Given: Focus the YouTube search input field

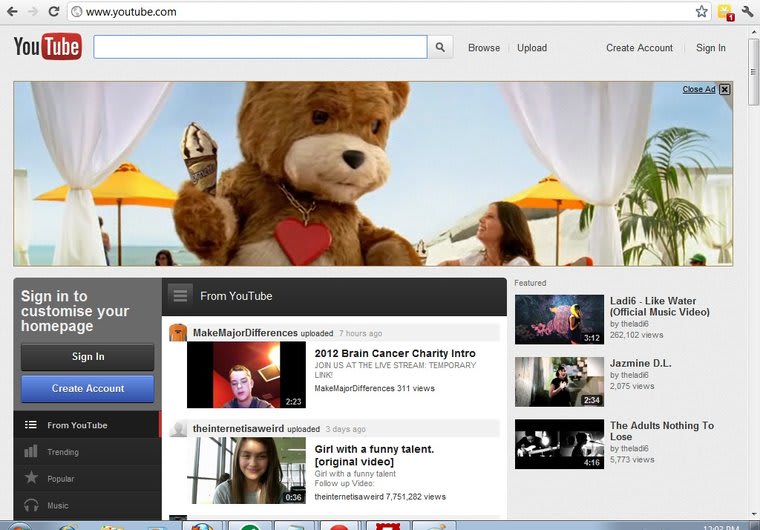Looking at the screenshot, I should point(260,47).
